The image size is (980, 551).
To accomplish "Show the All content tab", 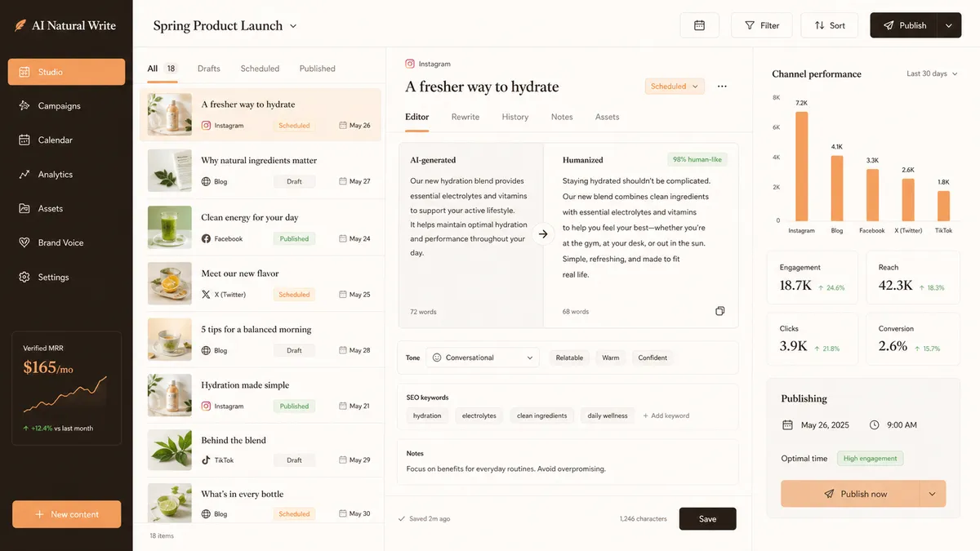I will click(162, 69).
